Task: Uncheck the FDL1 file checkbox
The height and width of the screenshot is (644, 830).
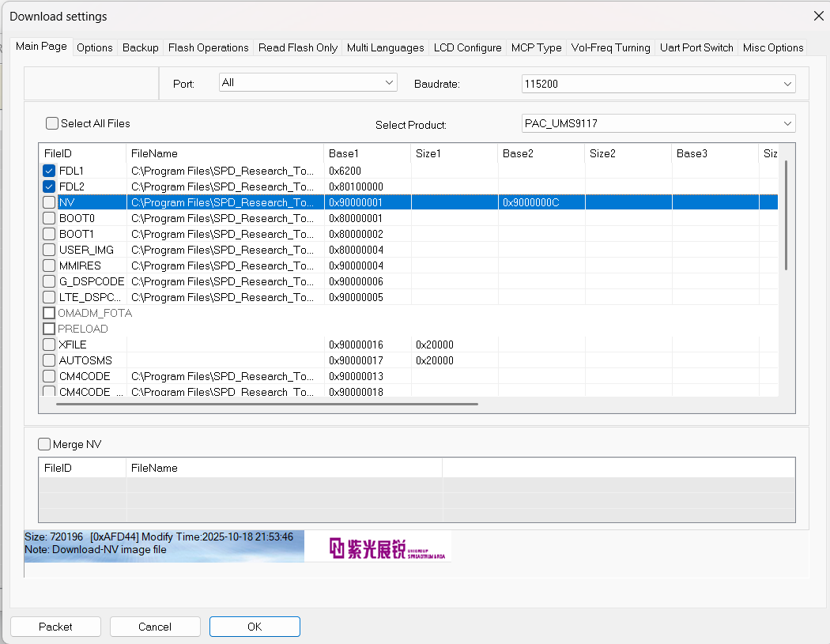Action: click(x=50, y=171)
